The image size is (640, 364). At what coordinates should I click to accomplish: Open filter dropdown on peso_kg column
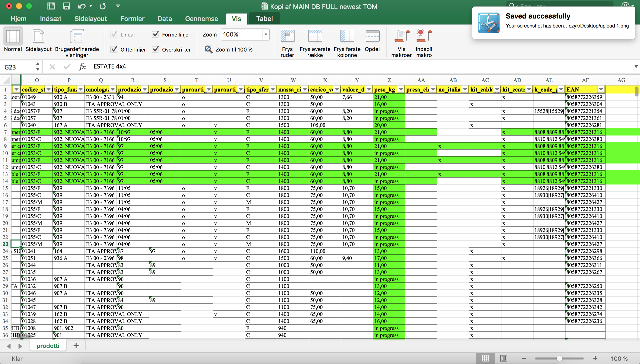tap(401, 89)
